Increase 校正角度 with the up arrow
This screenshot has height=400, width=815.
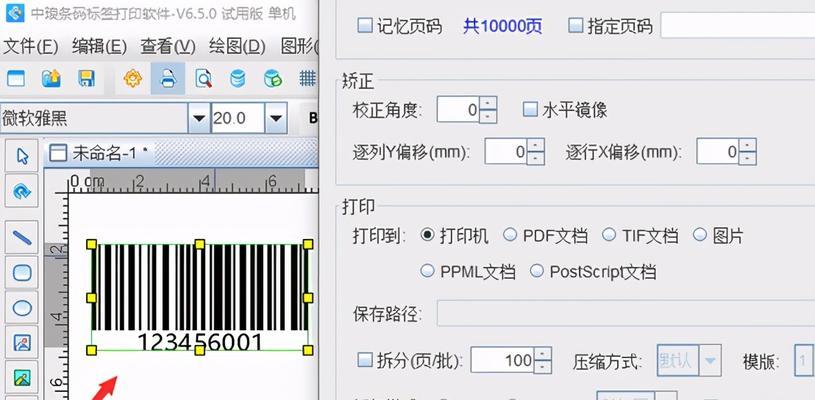pos(487,103)
